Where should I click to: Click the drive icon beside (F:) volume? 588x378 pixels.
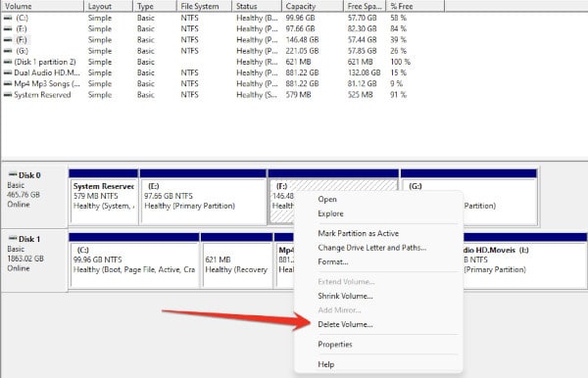pos(8,40)
